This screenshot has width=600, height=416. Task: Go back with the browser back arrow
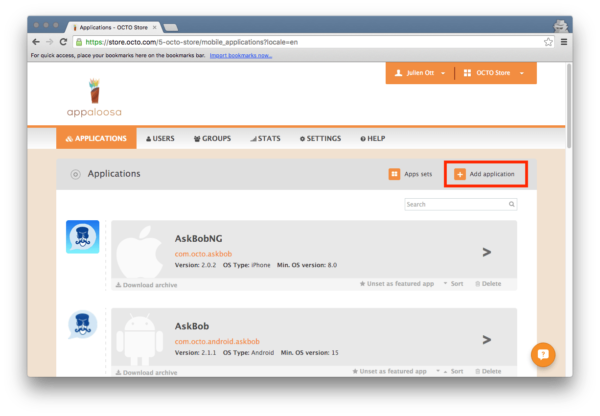[36, 42]
